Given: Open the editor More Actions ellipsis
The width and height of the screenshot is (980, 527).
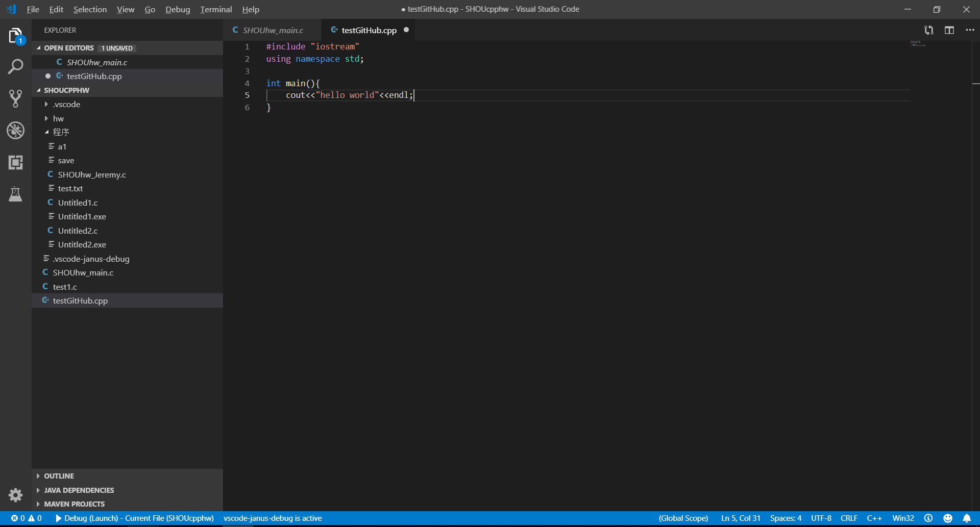Looking at the screenshot, I should [970, 30].
